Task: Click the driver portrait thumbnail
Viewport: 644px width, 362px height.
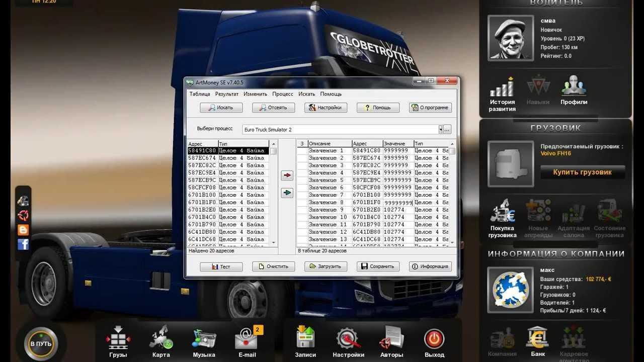Action: (x=510, y=38)
